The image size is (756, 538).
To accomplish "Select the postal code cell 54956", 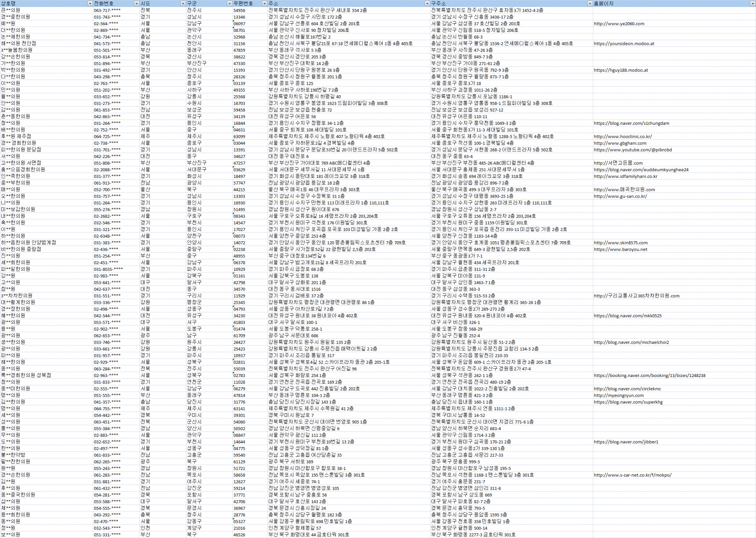I will coord(239,11).
